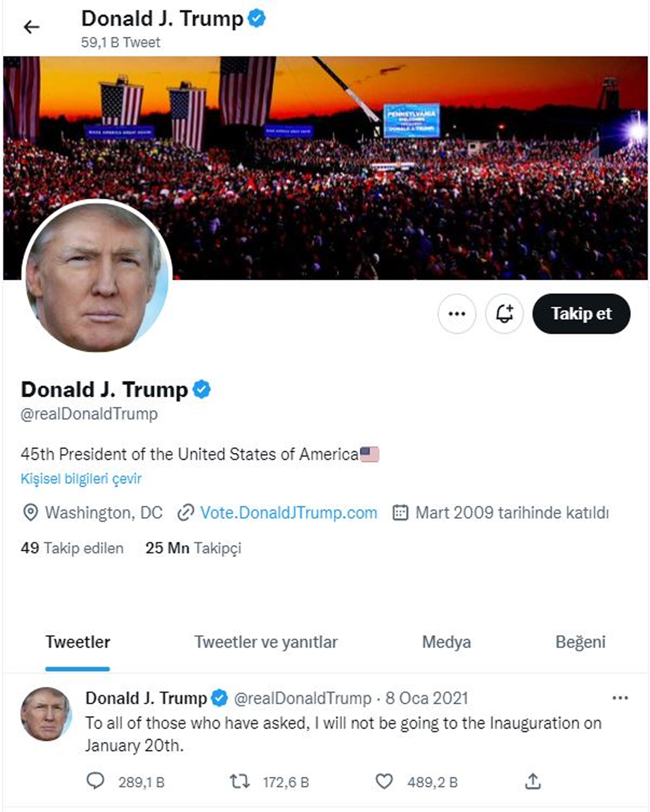Click the Takip et follow button

pyautogui.click(x=581, y=313)
